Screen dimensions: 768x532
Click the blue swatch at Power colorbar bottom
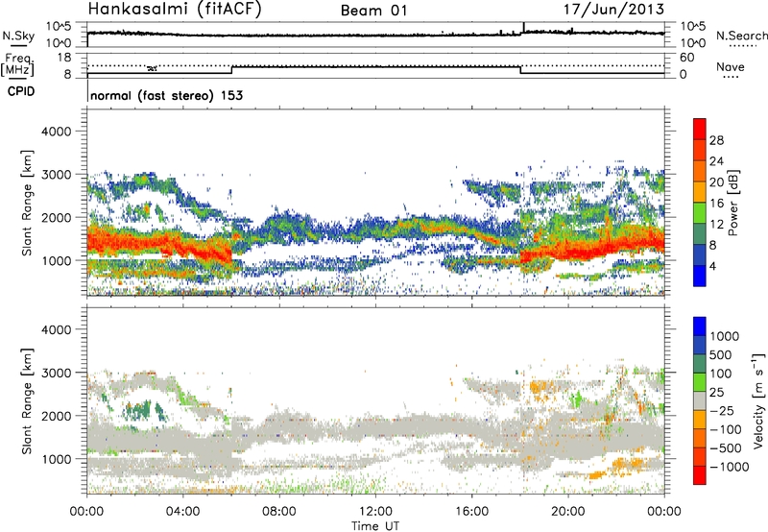coord(700,276)
